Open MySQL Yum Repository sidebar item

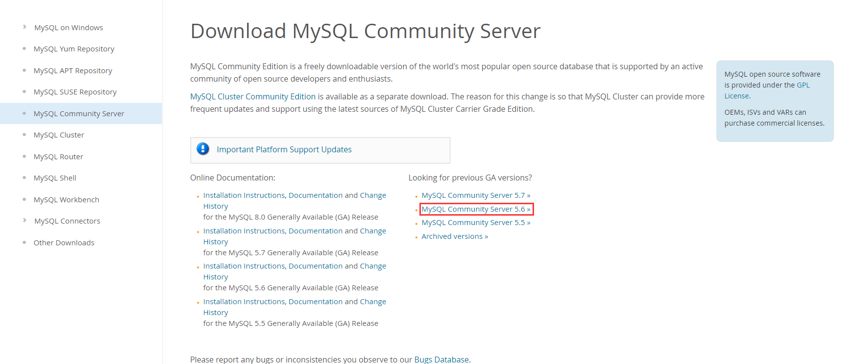tap(74, 49)
